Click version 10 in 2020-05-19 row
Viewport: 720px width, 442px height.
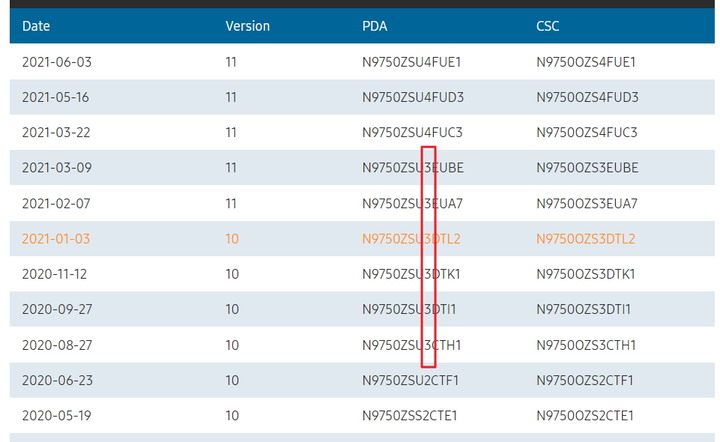232,416
